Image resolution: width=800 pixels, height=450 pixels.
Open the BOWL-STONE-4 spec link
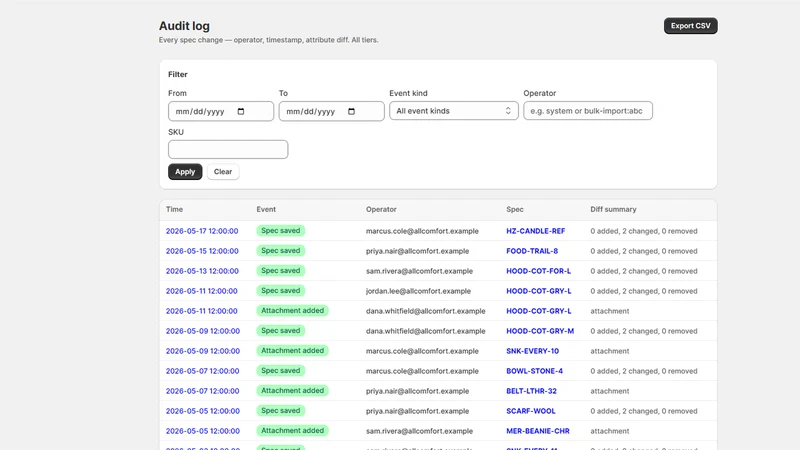click(x=534, y=371)
